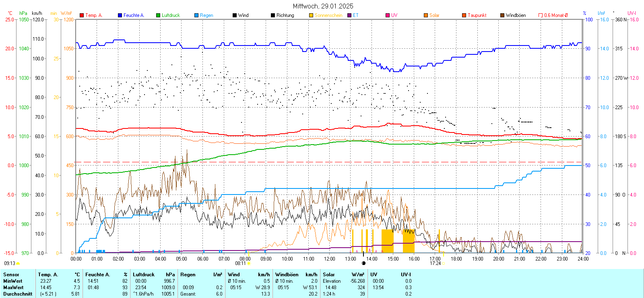The height and width of the screenshot is (298, 644).
Task: Click the black moon marker below the time axis
Action: [x=364, y=263]
